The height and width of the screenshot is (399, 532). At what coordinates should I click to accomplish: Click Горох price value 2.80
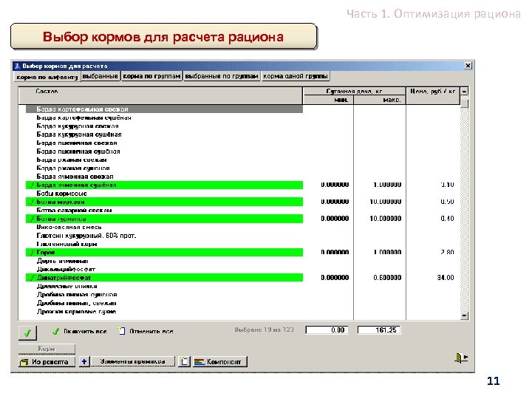click(x=447, y=253)
